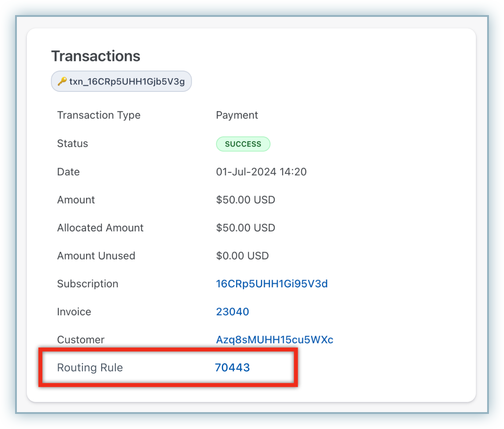Click the Status field label

point(72,143)
